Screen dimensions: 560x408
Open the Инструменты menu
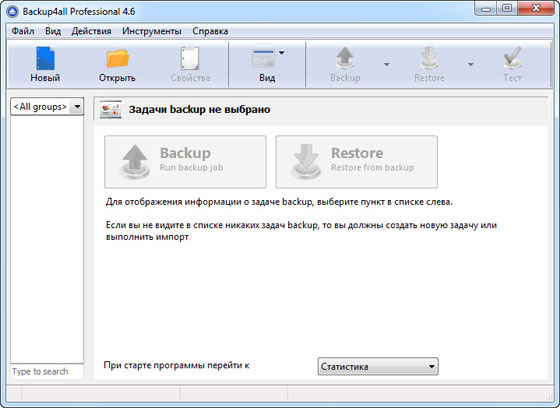(x=152, y=31)
